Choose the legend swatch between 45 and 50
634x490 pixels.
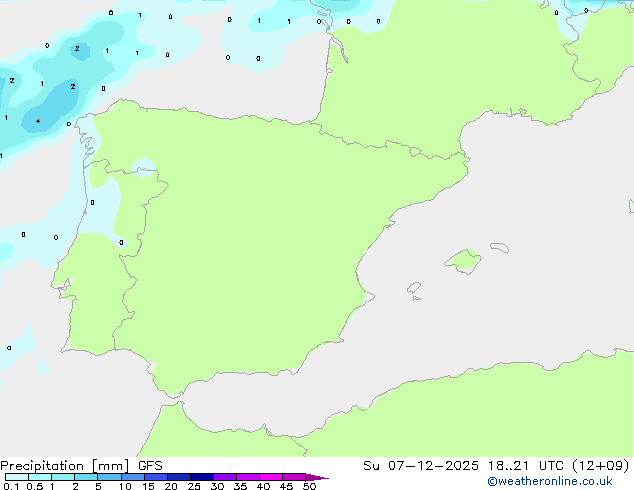(294, 477)
